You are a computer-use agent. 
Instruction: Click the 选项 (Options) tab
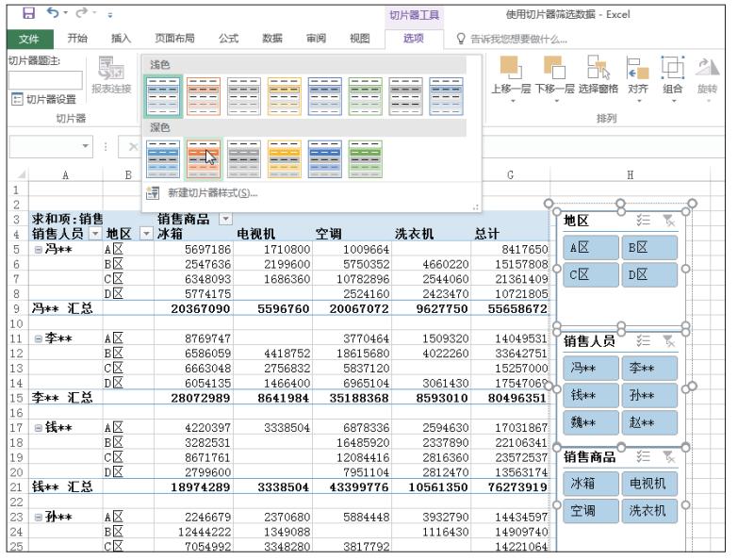tap(414, 38)
